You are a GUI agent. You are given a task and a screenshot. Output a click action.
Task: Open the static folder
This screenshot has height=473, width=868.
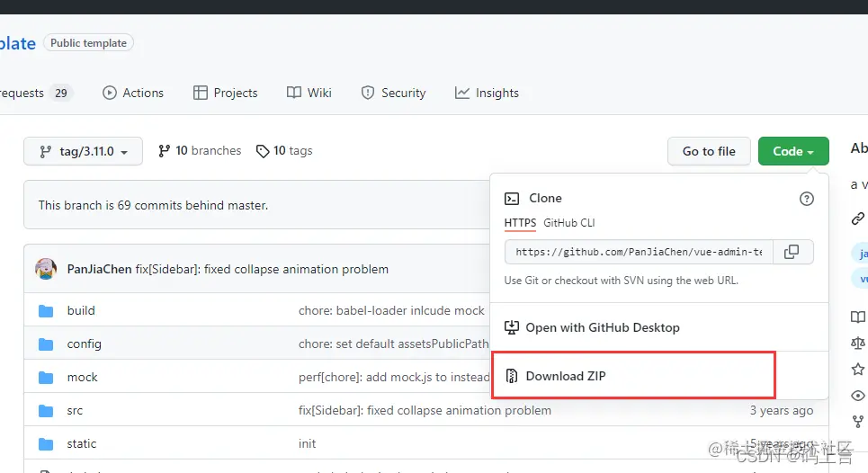coord(81,443)
